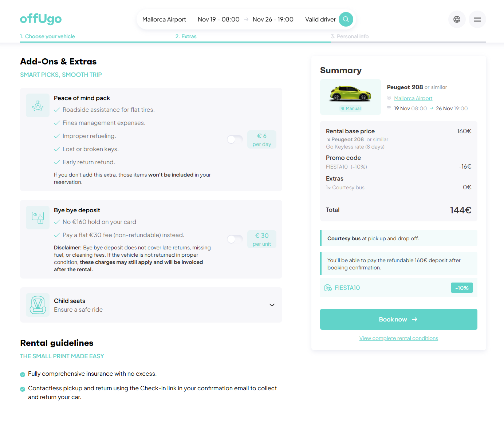504x434 pixels.
Task: Click the FIESTA10 promo tag icon
Action: point(328,288)
